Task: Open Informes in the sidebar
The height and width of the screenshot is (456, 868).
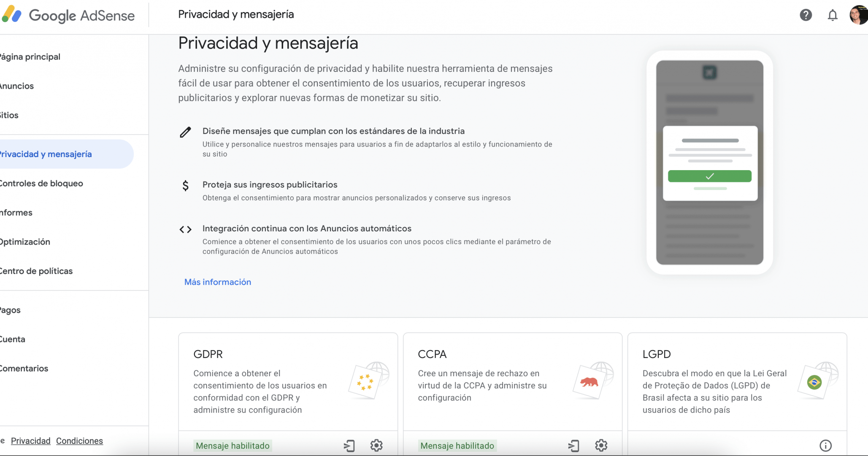Action: pos(16,212)
